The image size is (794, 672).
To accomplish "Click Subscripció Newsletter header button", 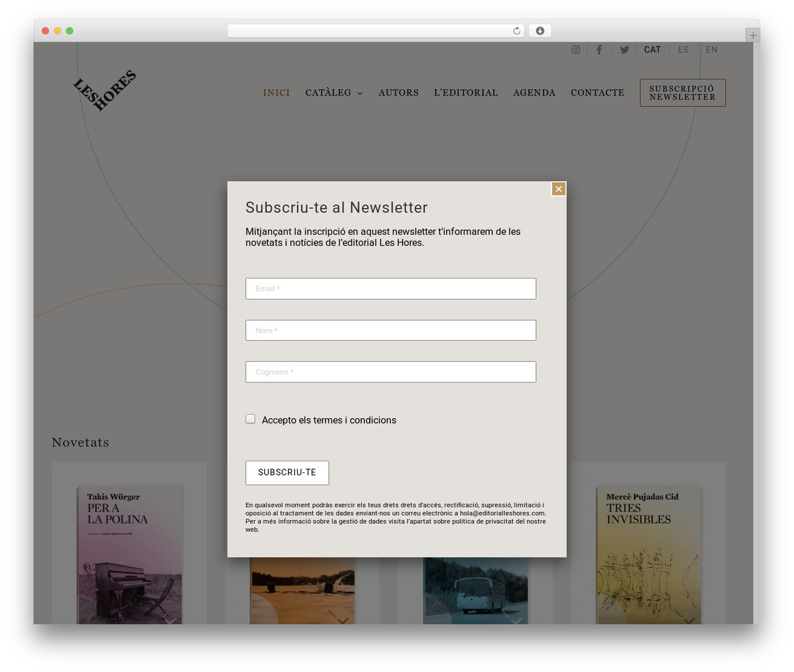I will (x=682, y=93).
